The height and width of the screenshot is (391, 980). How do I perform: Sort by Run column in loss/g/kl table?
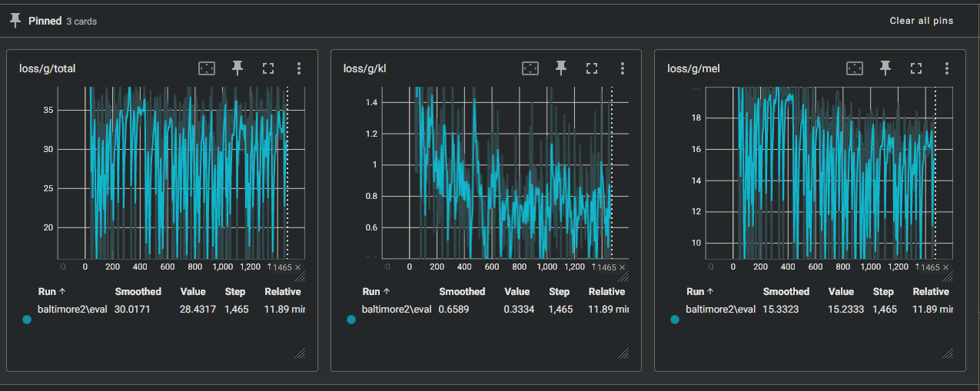click(377, 292)
